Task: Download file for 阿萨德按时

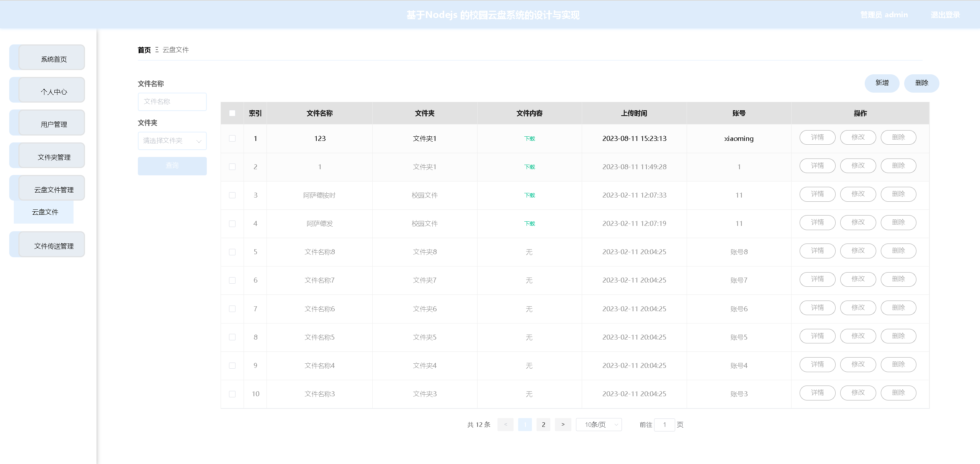Action: 529,195
